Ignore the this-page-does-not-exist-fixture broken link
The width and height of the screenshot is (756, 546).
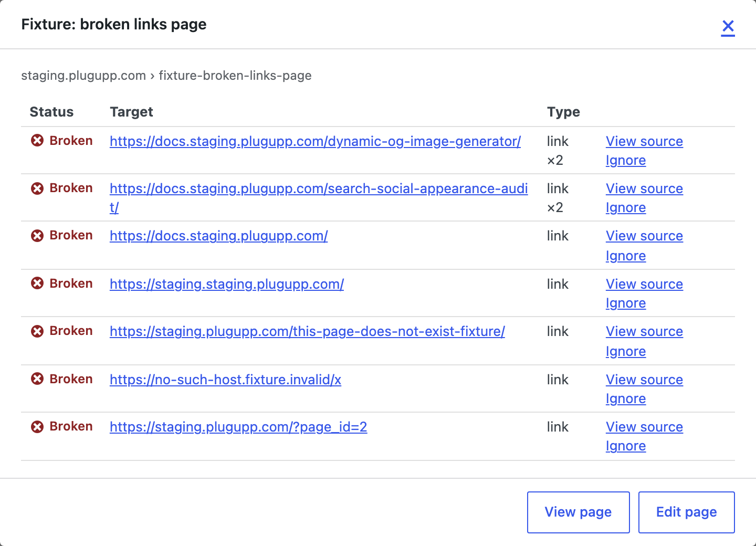point(625,351)
